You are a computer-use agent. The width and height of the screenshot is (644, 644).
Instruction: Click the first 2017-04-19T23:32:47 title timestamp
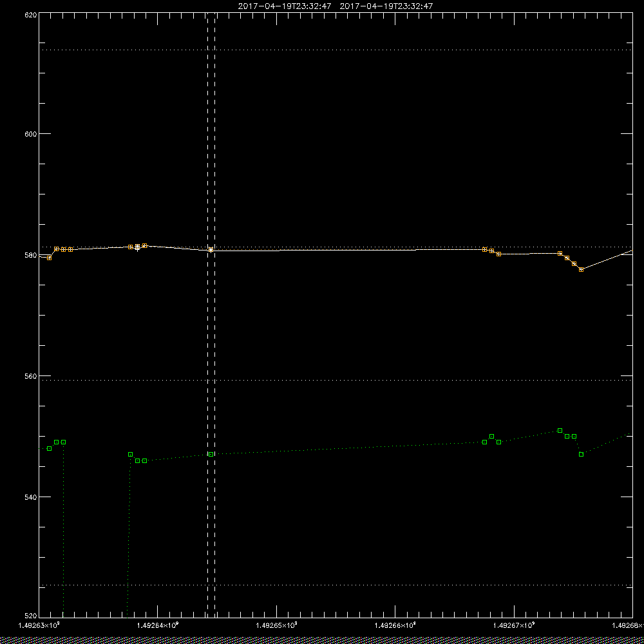[x=285, y=6]
